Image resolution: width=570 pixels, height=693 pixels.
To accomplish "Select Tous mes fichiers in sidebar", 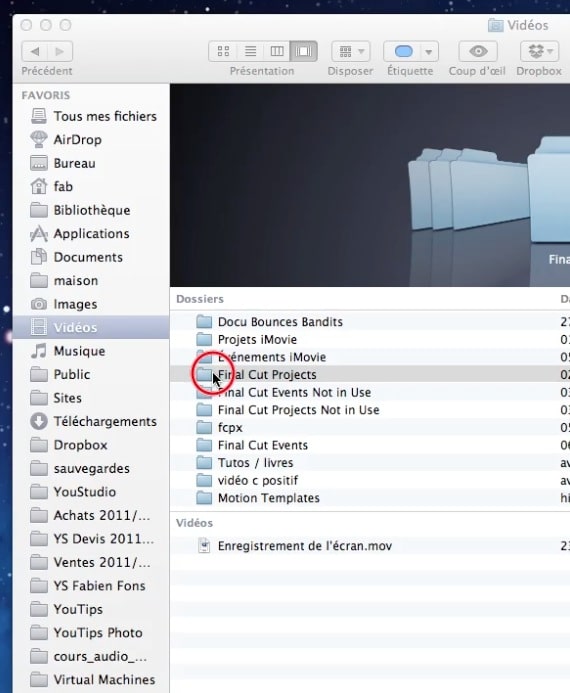I will [x=93, y=116].
